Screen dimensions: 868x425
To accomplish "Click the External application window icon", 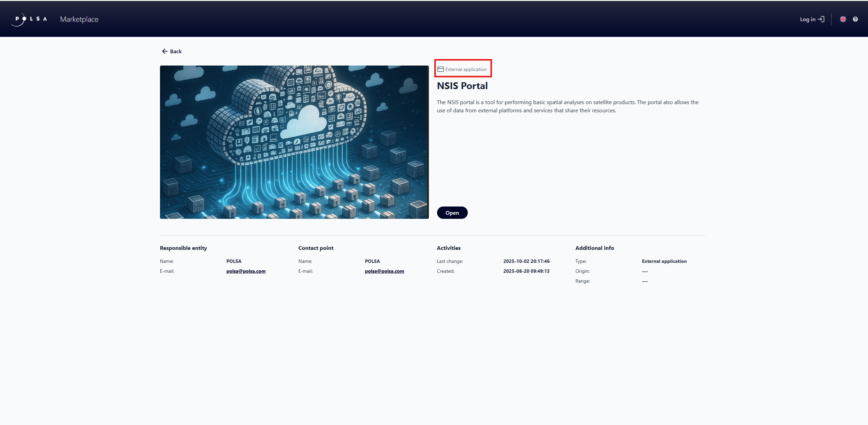I will click(x=440, y=69).
